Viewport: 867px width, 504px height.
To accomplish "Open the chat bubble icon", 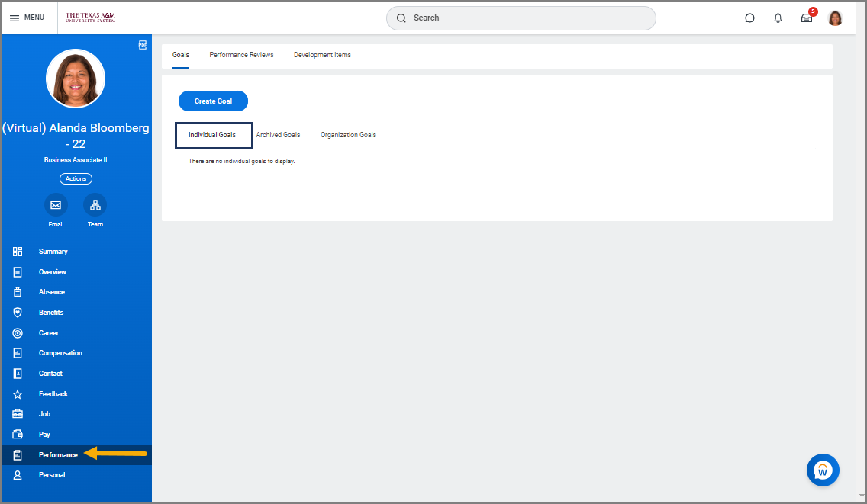I will (x=749, y=18).
